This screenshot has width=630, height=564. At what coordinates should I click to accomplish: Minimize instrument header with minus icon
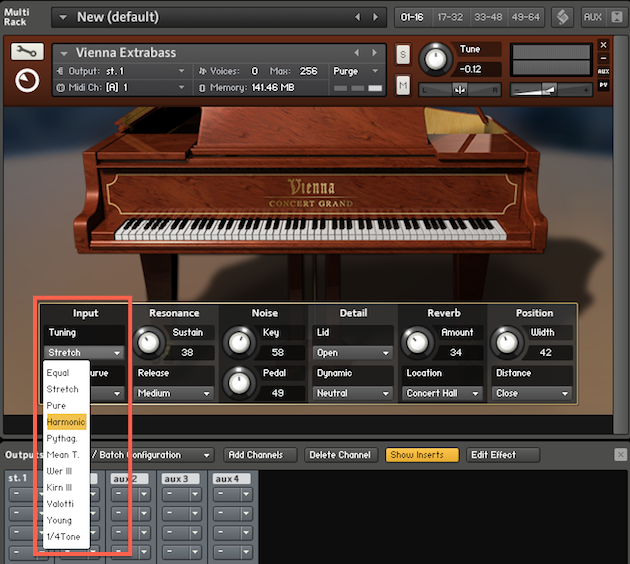point(603,58)
